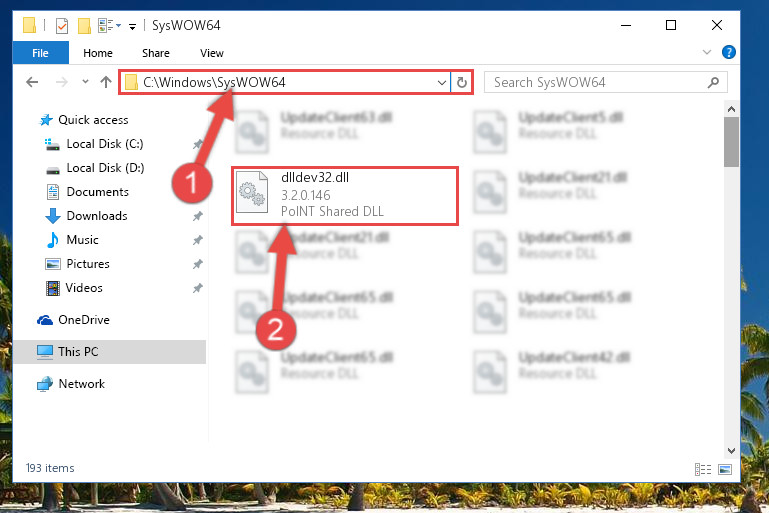Open the File menu tab
This screenshot has height=513, width=769.
(x=40, y=53)
